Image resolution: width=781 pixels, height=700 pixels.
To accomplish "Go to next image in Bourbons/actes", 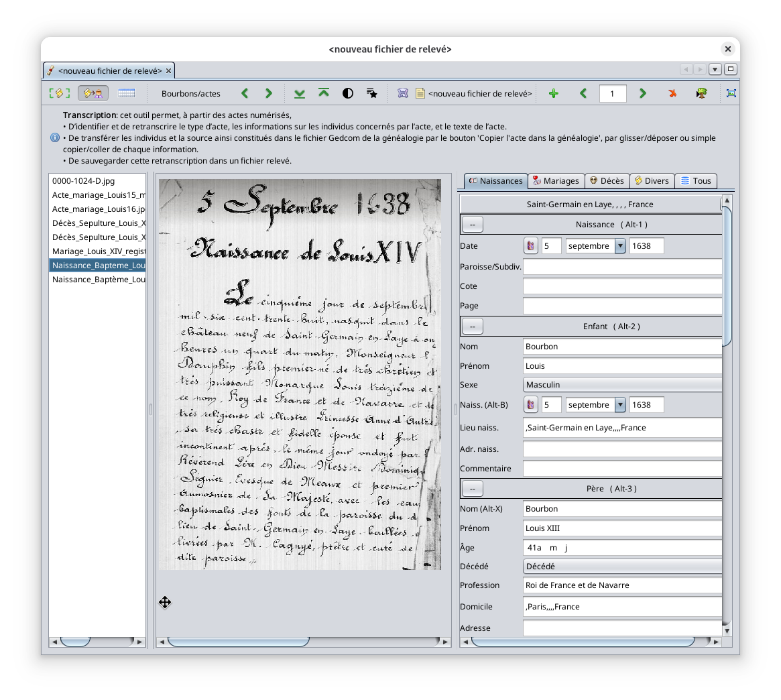I will (268, 93).
